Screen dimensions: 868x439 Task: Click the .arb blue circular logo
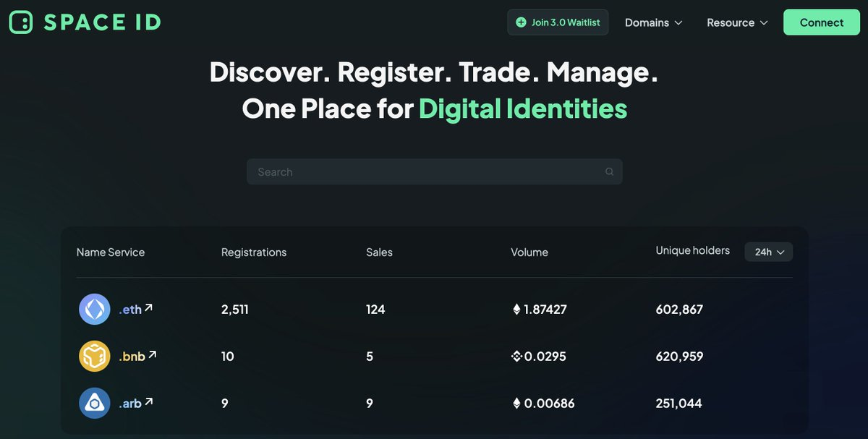[x=95, y=403]
